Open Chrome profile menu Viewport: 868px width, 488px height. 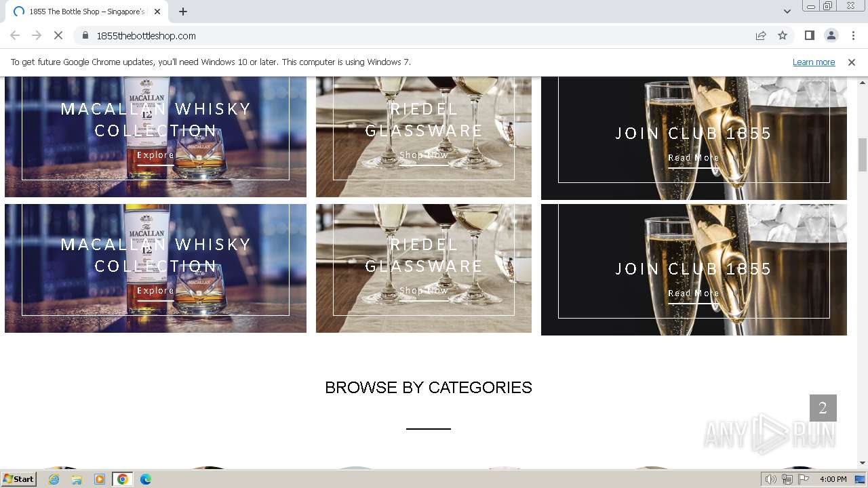[x=831, y=35]
